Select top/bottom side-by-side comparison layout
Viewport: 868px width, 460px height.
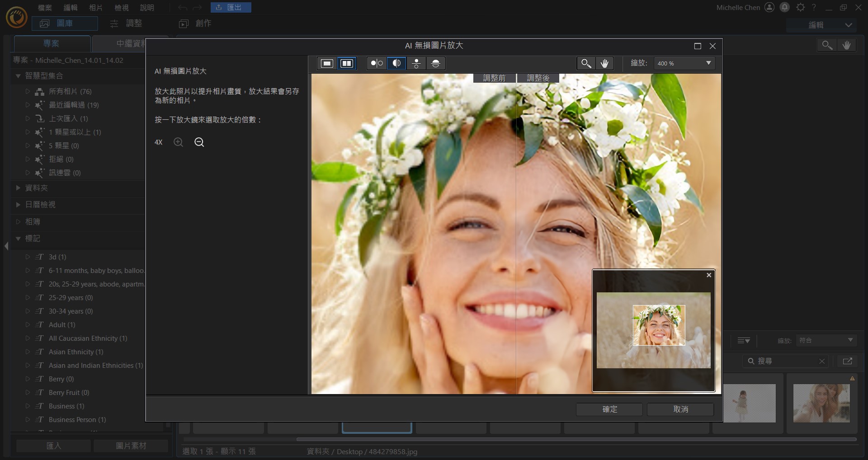[416, 63]
